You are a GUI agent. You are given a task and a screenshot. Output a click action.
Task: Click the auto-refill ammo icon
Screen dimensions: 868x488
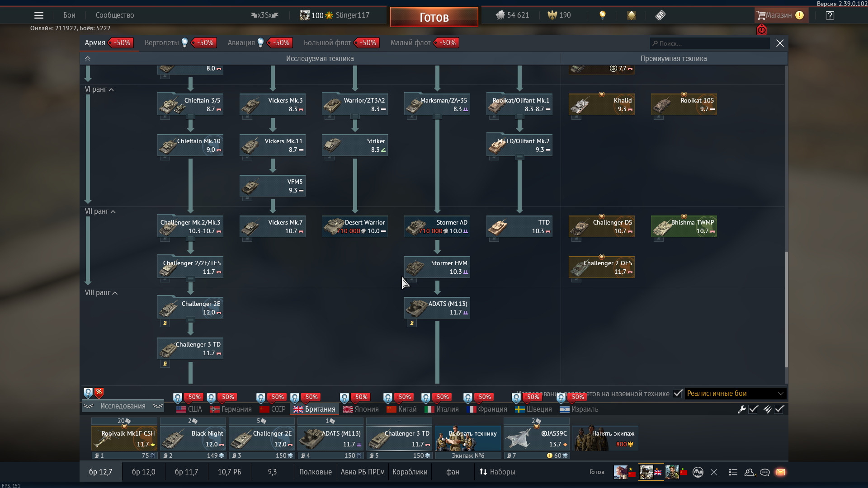pos(768,409)
